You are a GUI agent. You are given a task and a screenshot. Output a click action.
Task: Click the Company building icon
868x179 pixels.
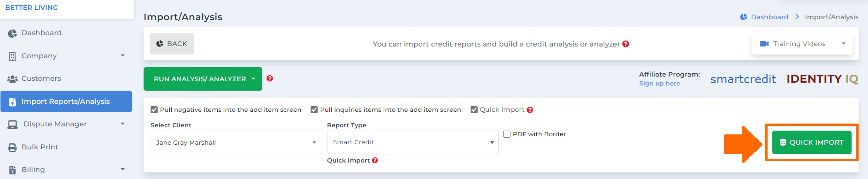tap(12, 56)
